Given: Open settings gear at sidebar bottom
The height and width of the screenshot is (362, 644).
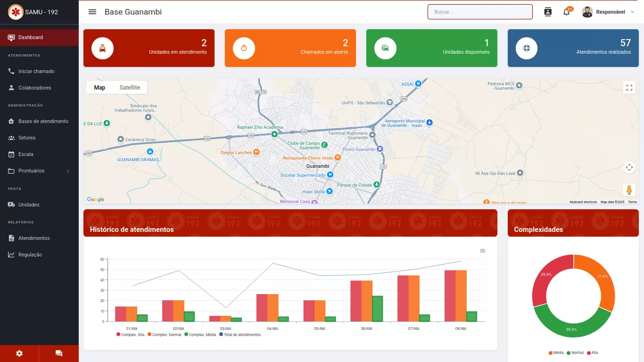Looking at the screenshot, I should [19, 354].
